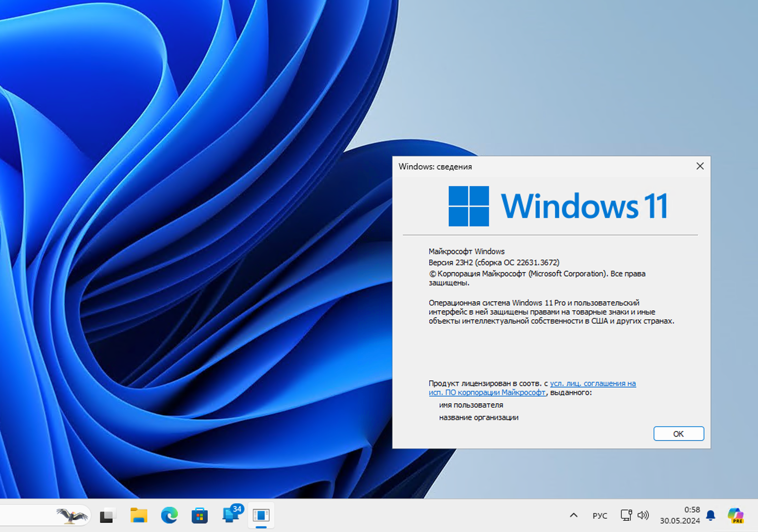
Task: Open File Explorer from the taskbar
Action: pos(139,515)
